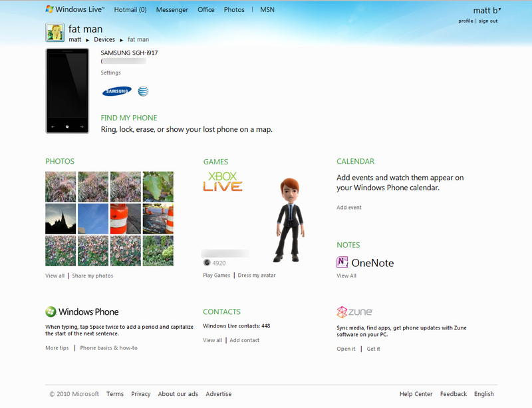Click Add contact

244,340
